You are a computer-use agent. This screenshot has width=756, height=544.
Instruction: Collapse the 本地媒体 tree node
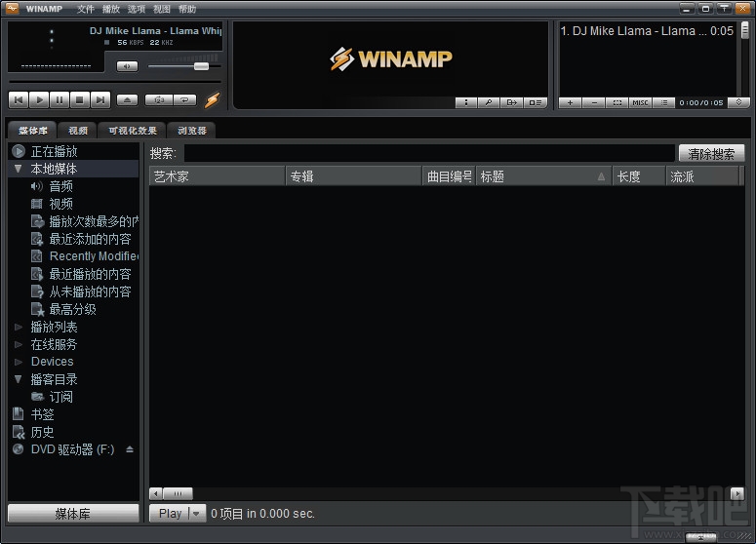pyautogui.click(x=19, y=169)
